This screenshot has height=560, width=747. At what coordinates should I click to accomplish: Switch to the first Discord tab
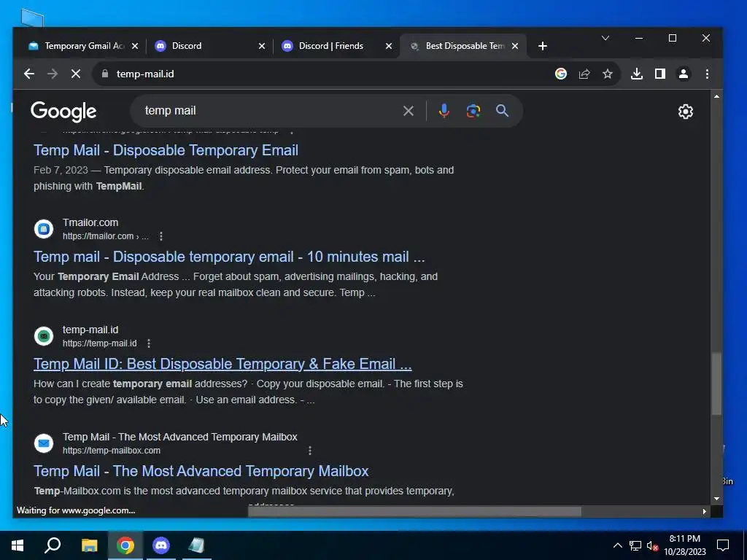tap(209, 46)
